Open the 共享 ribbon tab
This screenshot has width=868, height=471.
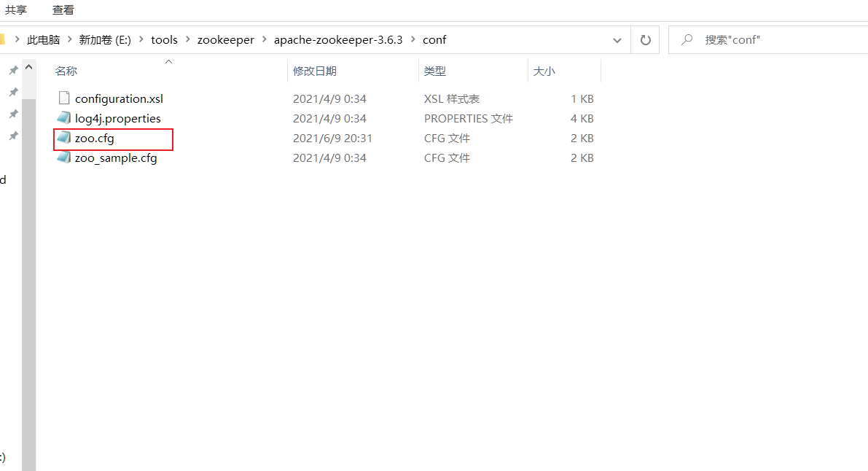click(x=16, y=10)
